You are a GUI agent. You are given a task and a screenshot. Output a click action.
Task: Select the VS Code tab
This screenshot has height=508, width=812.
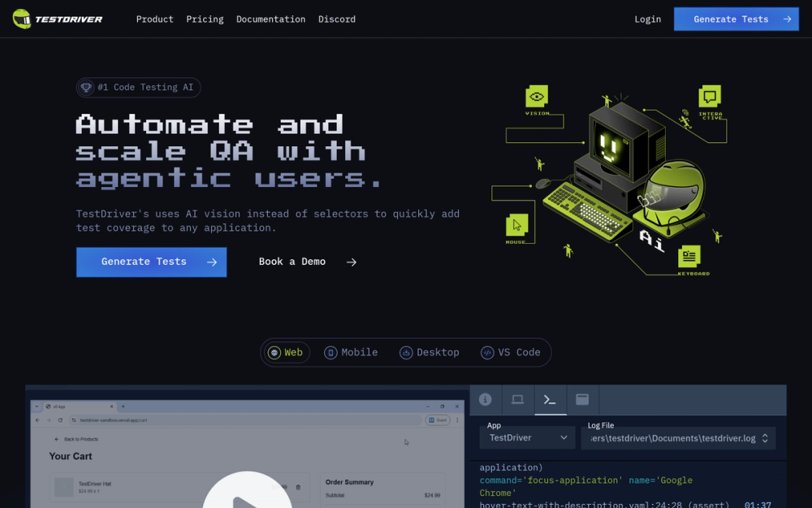(511, 353)
